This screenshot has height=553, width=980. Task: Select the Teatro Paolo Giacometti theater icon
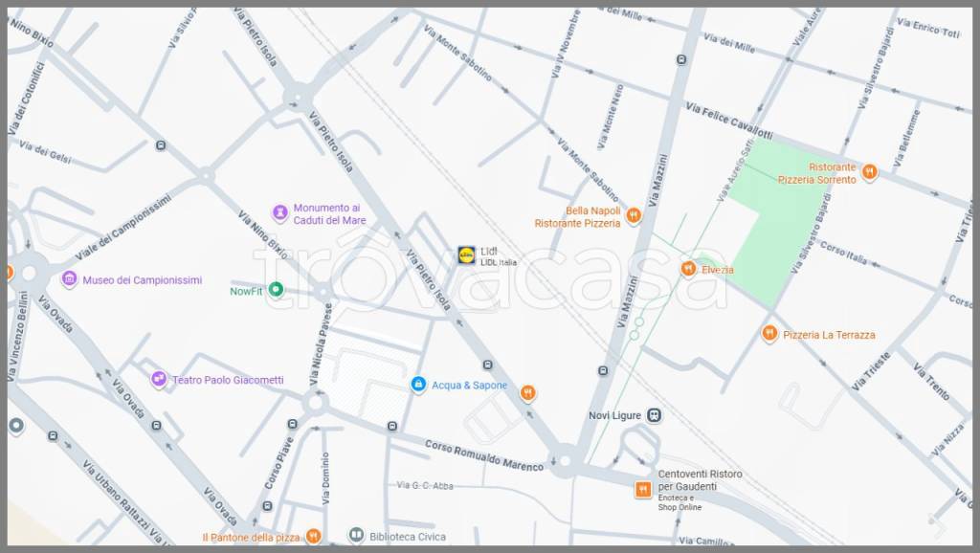[x=159, y=379]
